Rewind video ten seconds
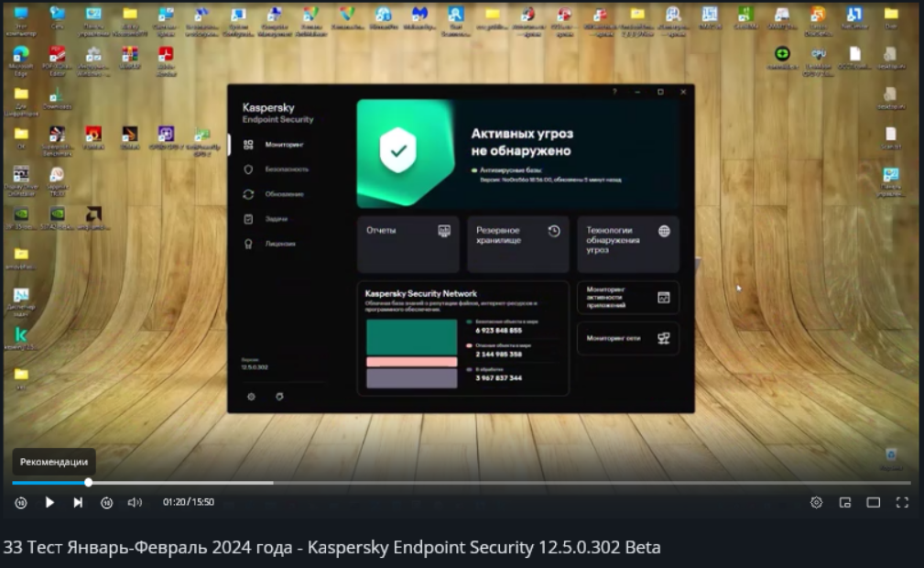 coord(21,503)
